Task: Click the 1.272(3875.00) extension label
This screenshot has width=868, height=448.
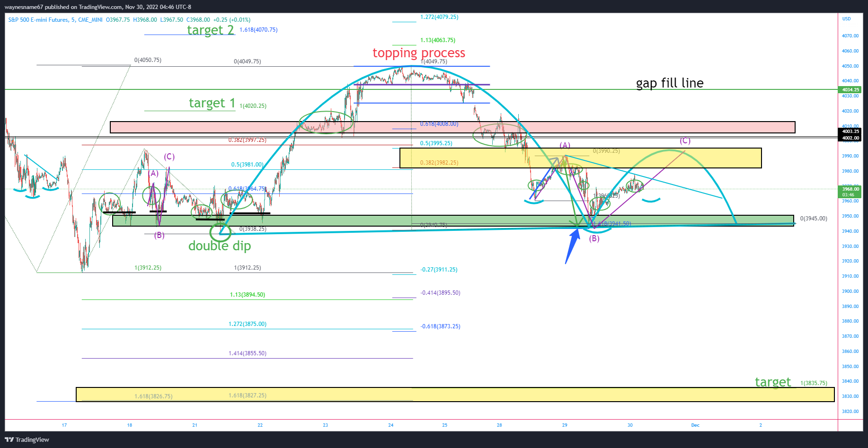Action: tap(248, 324)
